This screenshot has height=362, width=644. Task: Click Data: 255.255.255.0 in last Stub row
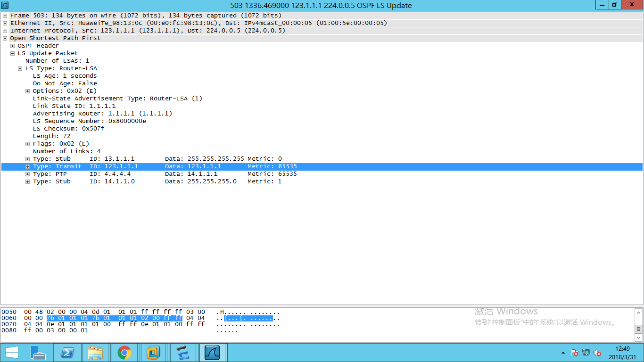click(x=201, y=181)
